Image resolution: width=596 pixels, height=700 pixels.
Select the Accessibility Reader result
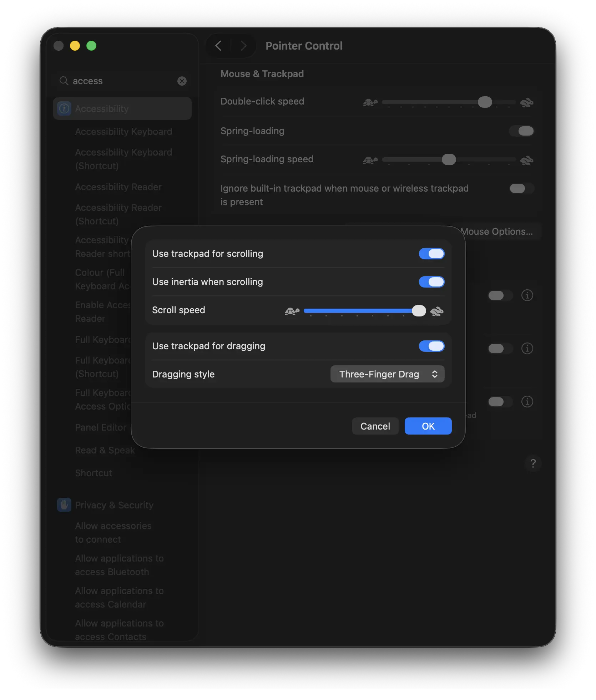coord(118,187)
